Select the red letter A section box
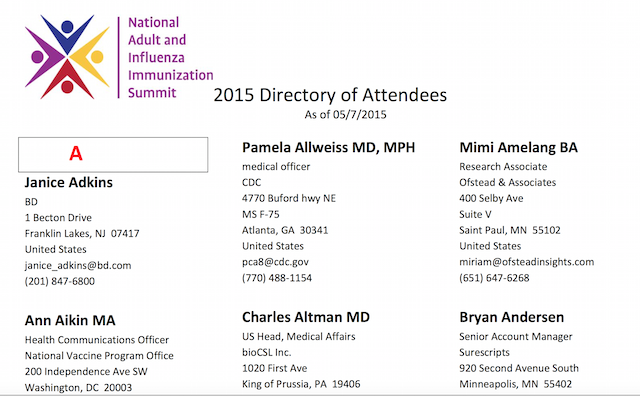 (113, 155)
